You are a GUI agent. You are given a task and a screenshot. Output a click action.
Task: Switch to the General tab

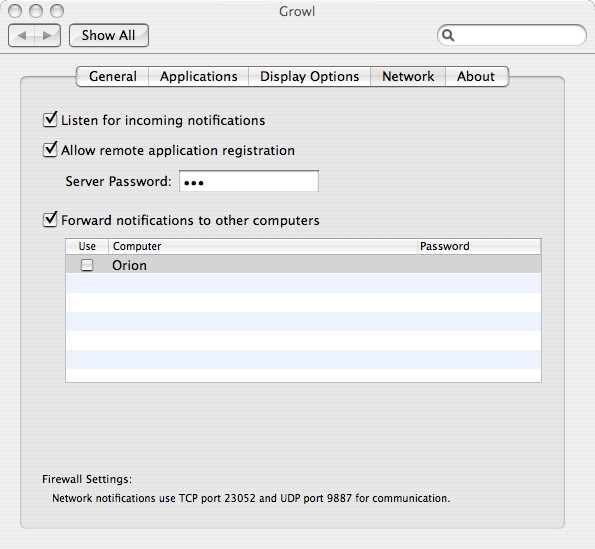pyautogui.click(x=113, y=77)
